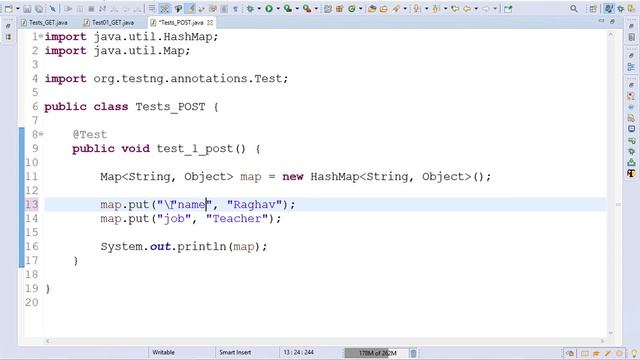Click the Tests_POST class name
Image resolution: width=640 pixels, height=360 pixels.
[170, 107]
